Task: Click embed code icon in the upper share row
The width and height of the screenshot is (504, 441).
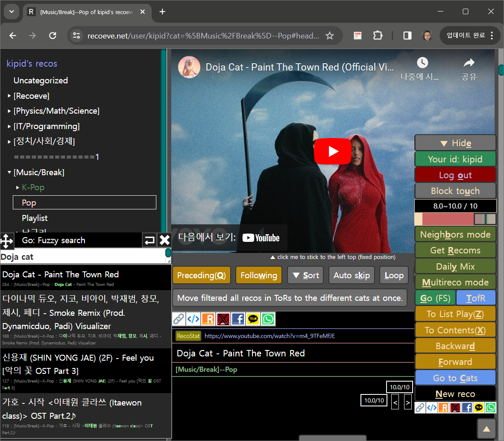Action: 193,319
